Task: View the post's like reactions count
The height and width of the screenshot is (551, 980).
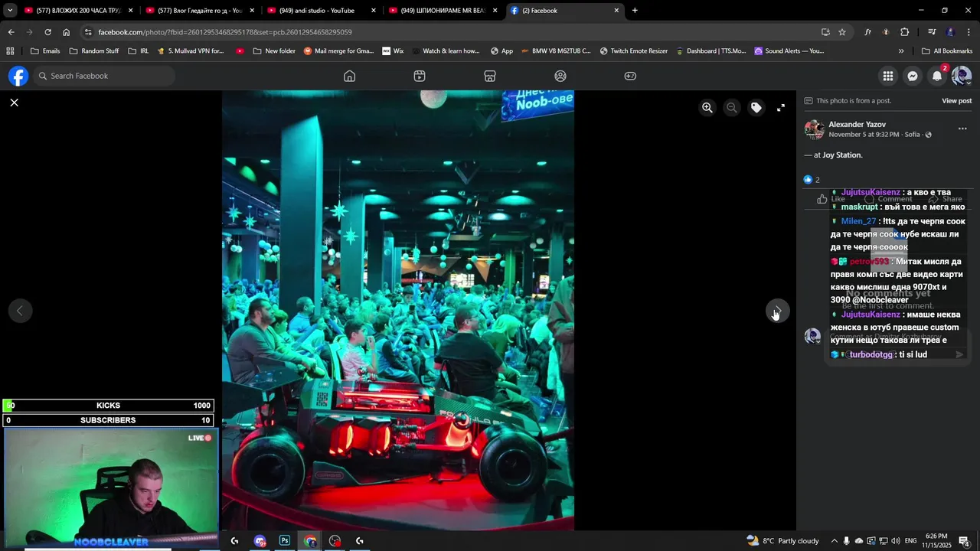Action: (x=812, y=180)
